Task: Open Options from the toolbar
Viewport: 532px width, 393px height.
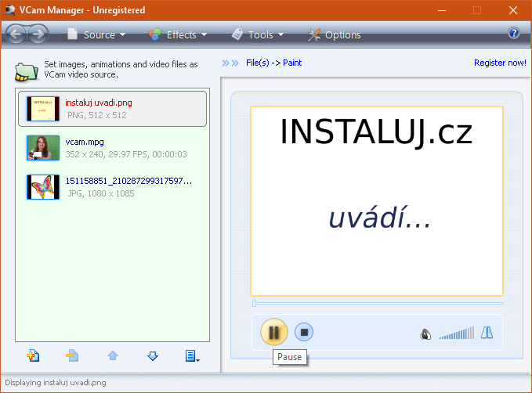Action: click(335, 34)
